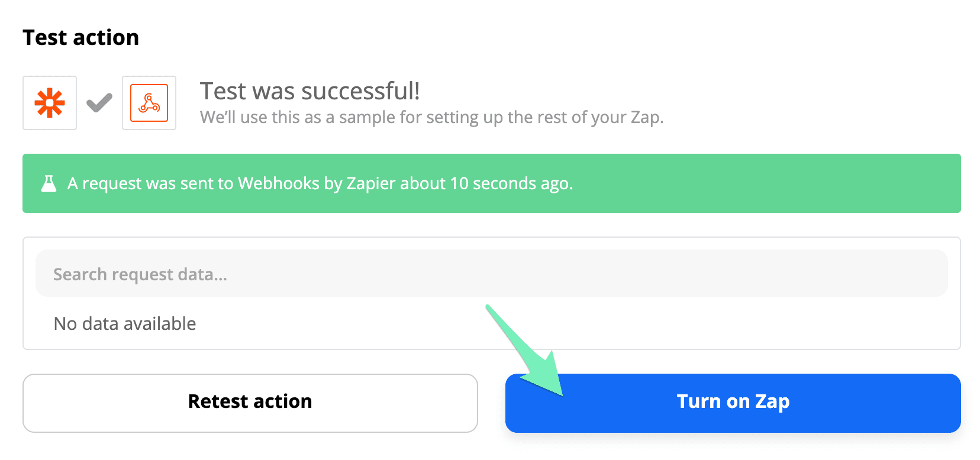Click the words "A request was sent"

pyautogui.click(x=121, y=183)
